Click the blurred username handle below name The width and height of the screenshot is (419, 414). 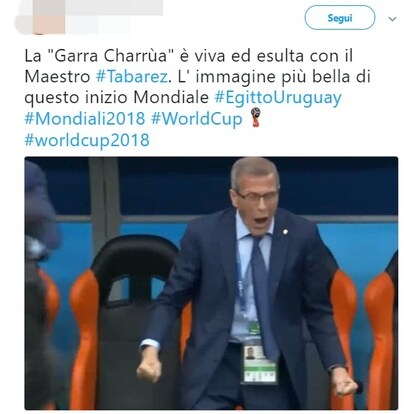97,24
